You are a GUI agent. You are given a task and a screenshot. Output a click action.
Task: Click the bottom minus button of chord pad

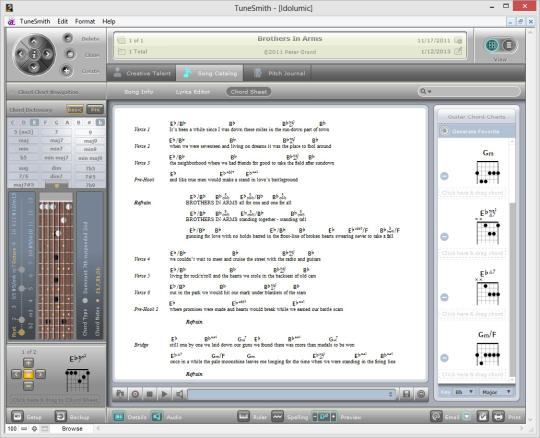click(28, 386)
